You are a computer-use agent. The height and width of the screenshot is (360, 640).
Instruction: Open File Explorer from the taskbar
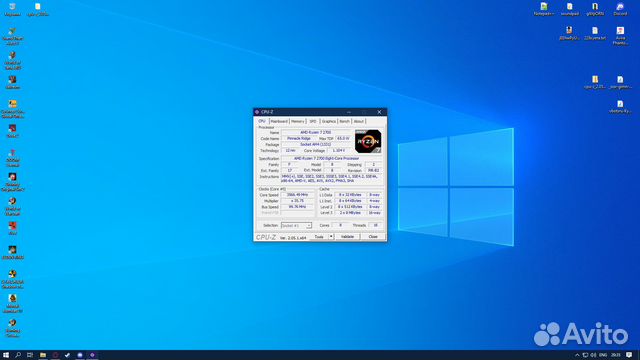[42, 355]
